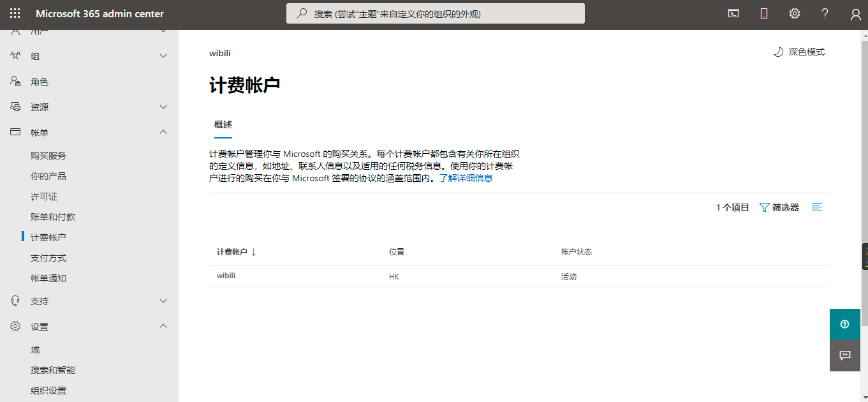Image resolution: width=868 pixels, height=402 pixels.
Task: Click the teal help bubble button
Action: coord(845,324)
